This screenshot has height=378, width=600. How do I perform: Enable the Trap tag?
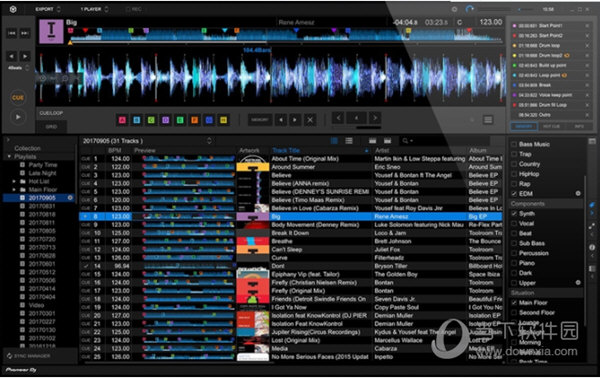click(514, 154)
